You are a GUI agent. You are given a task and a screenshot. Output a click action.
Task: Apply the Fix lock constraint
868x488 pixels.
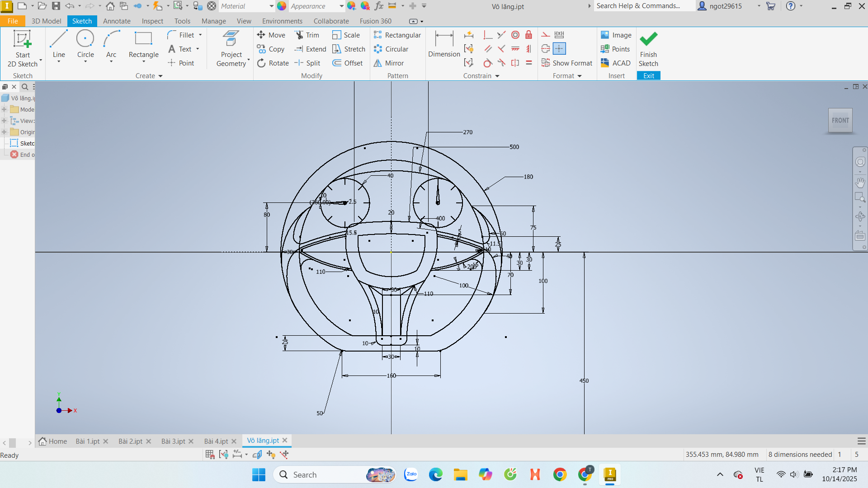[528, 35]
